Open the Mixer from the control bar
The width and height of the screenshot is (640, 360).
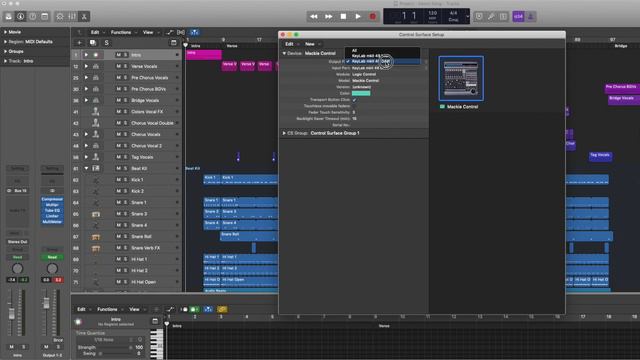tap(72, 16)
